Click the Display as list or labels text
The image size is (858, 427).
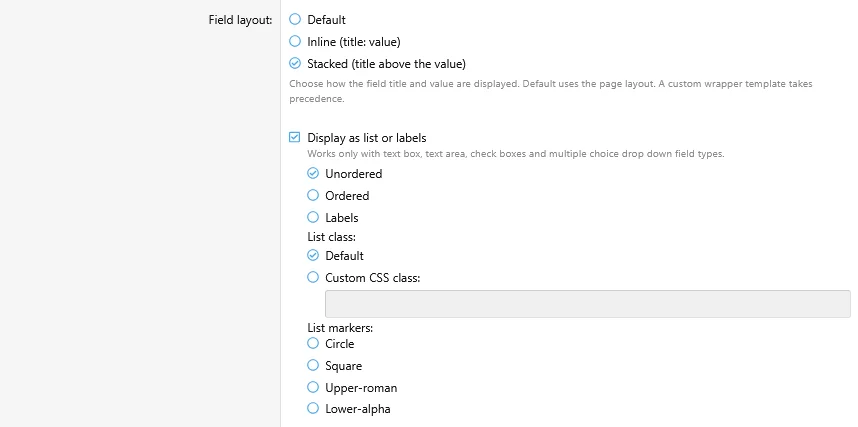[367, 138]
